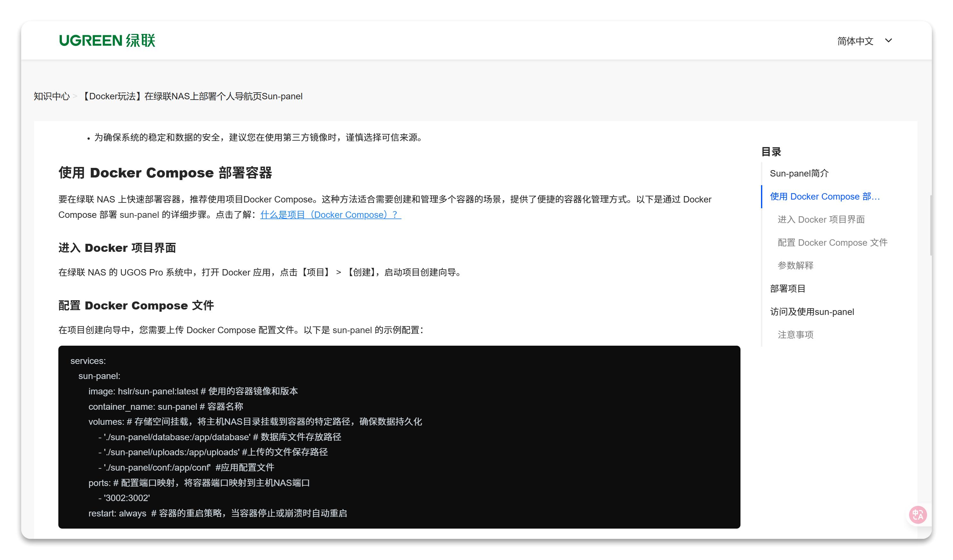Click the 配置 Docker Compose 文件 heading

[136, 305]
